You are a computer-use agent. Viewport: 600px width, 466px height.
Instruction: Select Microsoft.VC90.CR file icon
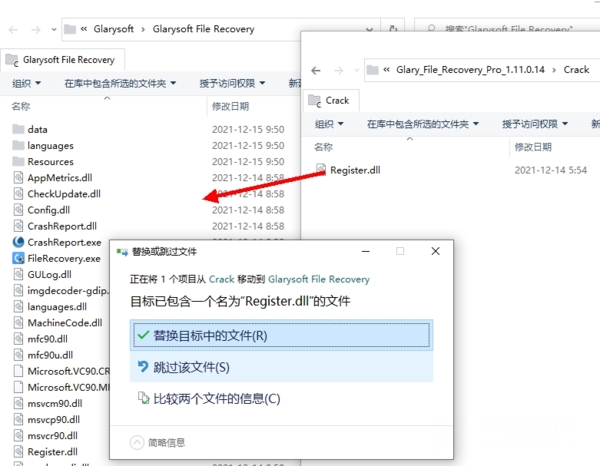(x=18, y=371)
